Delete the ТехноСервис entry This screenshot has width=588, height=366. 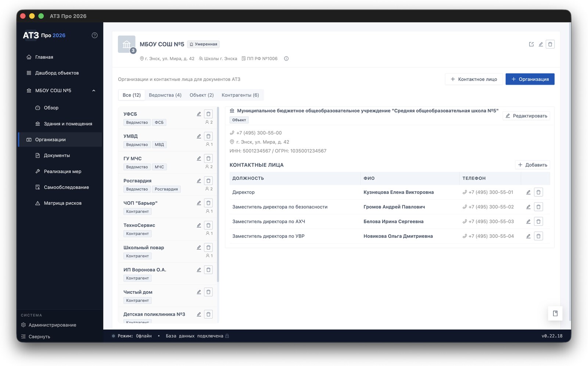click(208, 225)
